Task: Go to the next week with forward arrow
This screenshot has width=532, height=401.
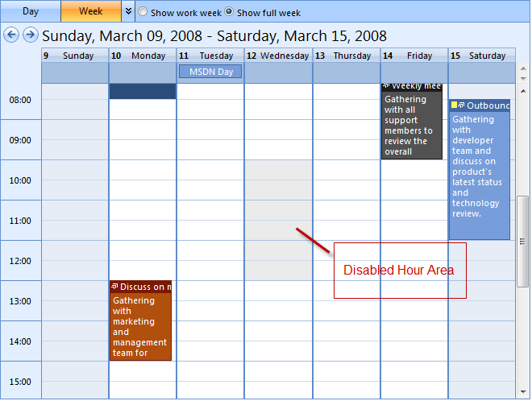Action: [30, 35]
